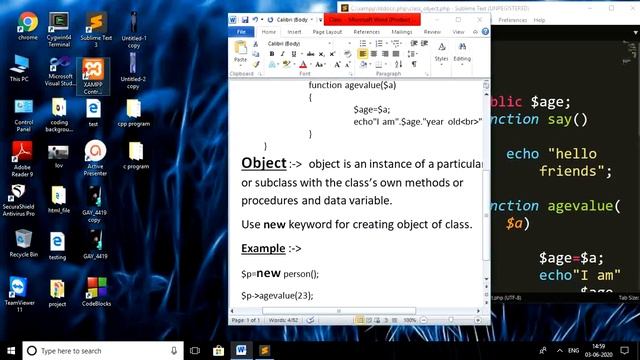Image resolution: width=640 pixels, height=360 pixels.
Task: Click the Word zoom slider handle
Action: (x=451, y=320)
